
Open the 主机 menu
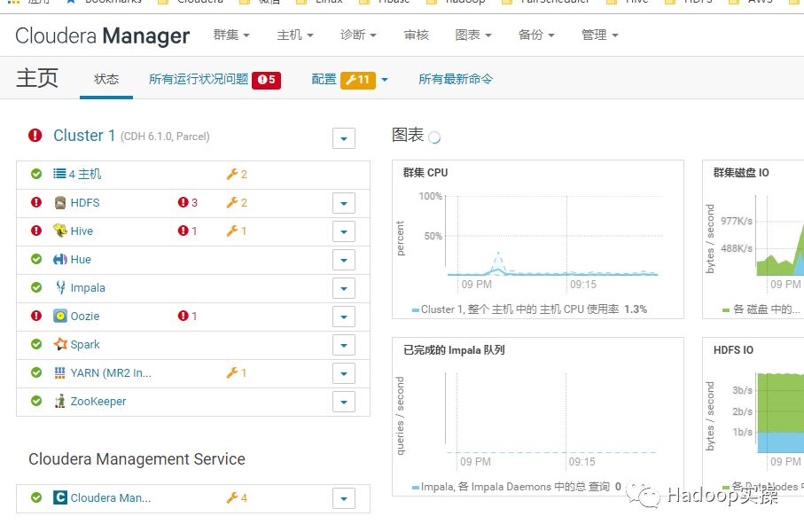coord(295,35)
